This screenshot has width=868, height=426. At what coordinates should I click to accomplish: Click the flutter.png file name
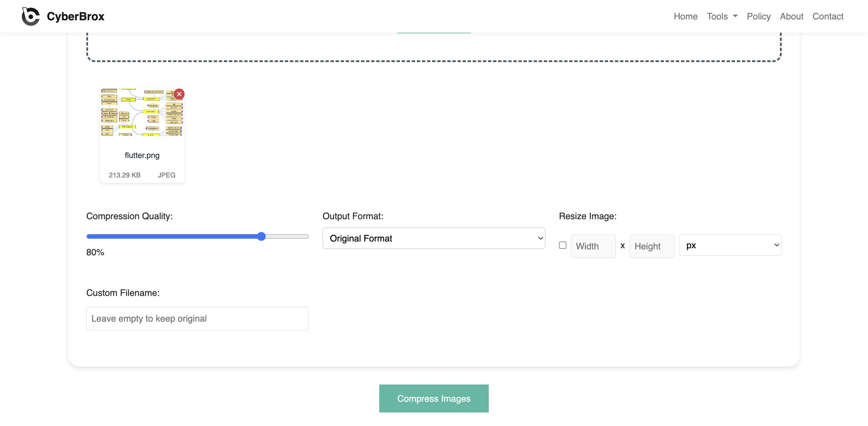click(x=142, y=155)
